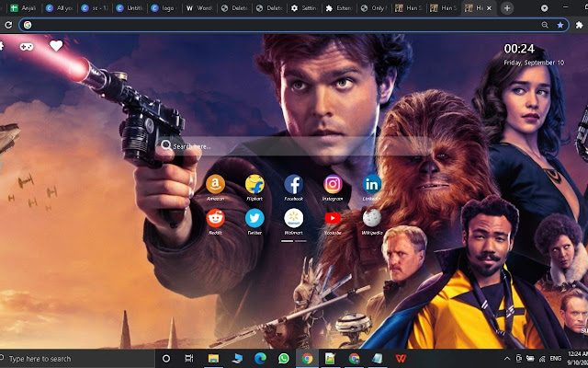The width and height of the screenshot is (588, 368).
Task: Go to the second shortcuts page indicator
Action: coord(300,241)
